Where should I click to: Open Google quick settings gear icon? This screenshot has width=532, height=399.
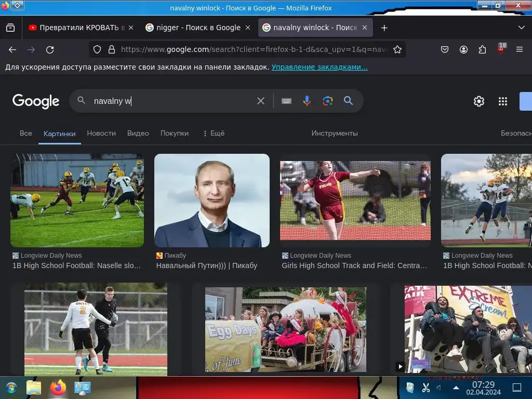478,101
